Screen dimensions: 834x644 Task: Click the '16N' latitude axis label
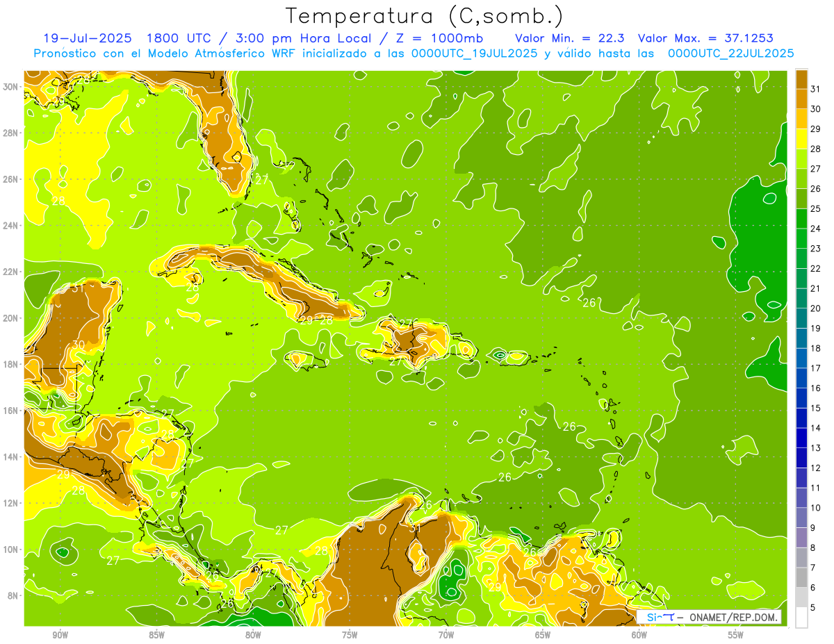click(11, 411)
